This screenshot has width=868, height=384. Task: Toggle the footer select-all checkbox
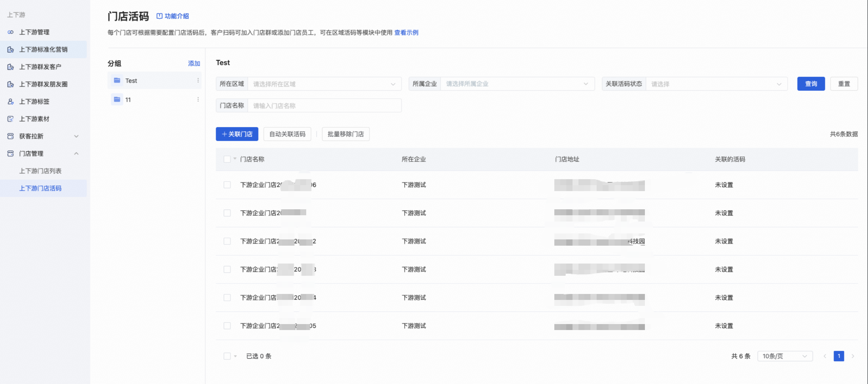point(227,356)
